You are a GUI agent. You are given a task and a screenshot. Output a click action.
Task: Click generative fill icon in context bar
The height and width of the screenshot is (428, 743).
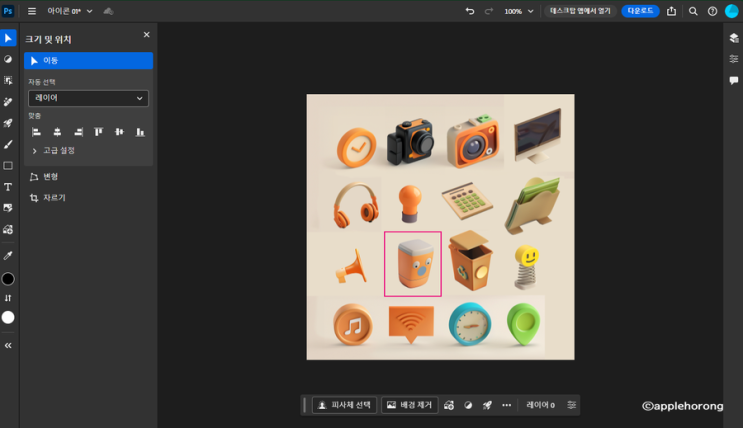(x=449, y=405)
